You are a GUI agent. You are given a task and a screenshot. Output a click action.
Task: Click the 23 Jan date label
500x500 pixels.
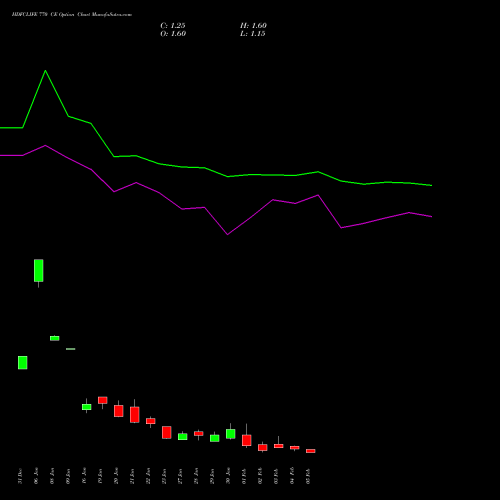pyautogui.click(x=164, y=476)
